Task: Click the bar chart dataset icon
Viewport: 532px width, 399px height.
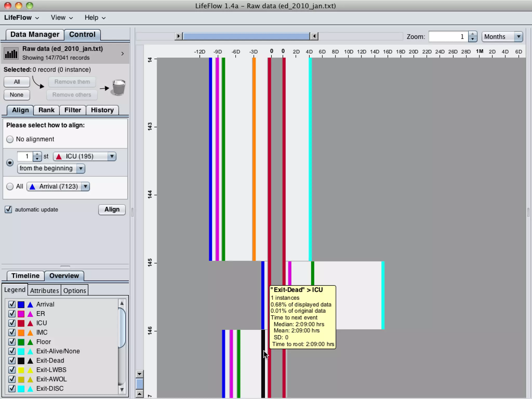Action: [x=11, y=54]
